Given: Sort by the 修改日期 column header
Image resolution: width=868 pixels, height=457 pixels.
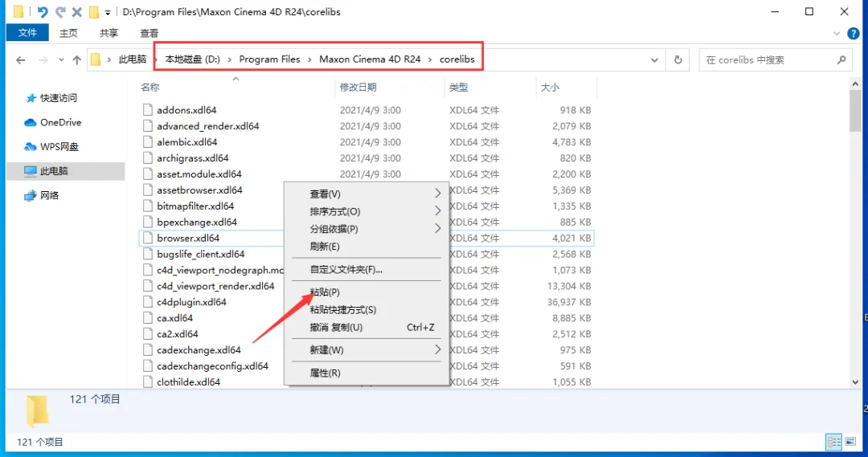Looking at the screenshot, I should click(358, 87).
